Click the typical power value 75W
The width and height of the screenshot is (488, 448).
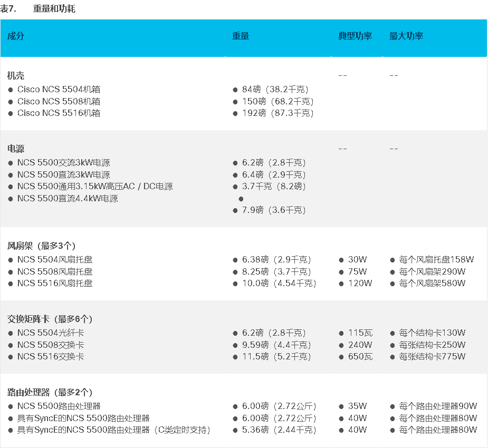tap(357, 272)
